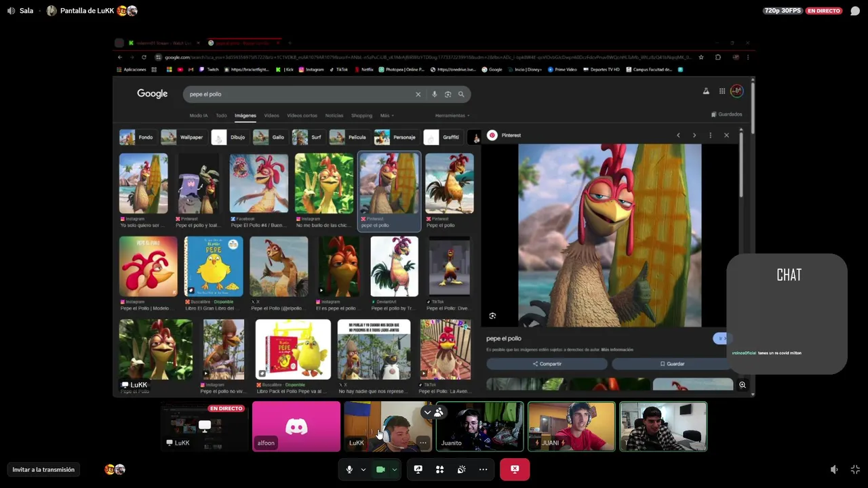
Task: Switch to the Modo IA tab
Action: (199, 115)
